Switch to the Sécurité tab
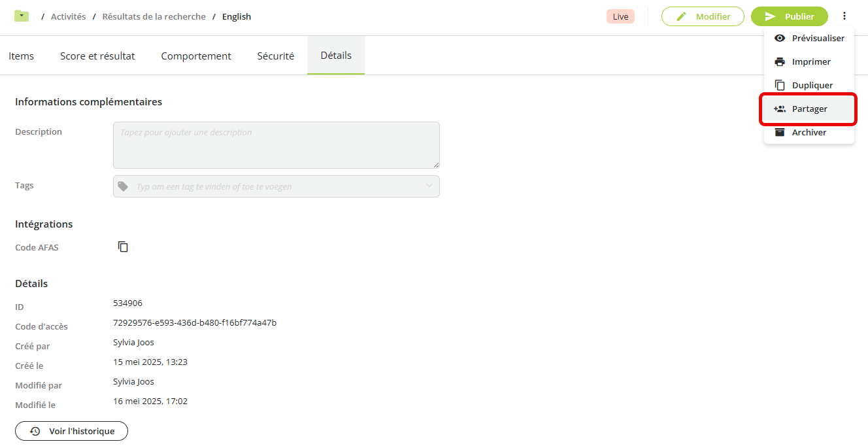Viewport: 868px width, 446px height. 276,56
